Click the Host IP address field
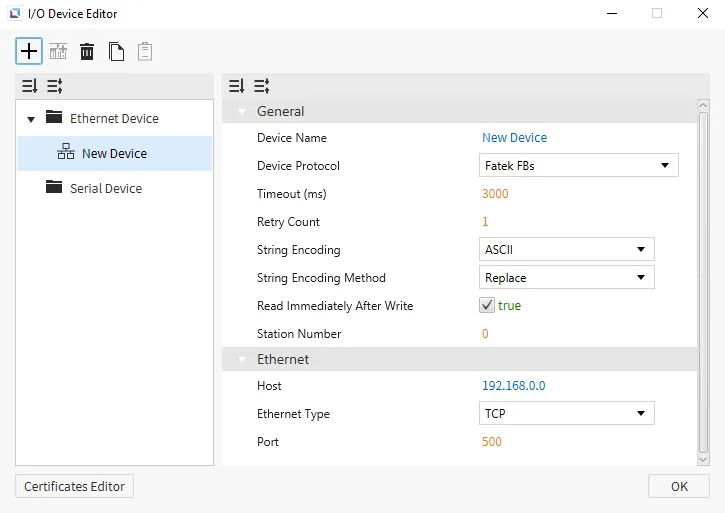Screen dimensions: 725x513 pyautogui.click(x=514, y=386)
